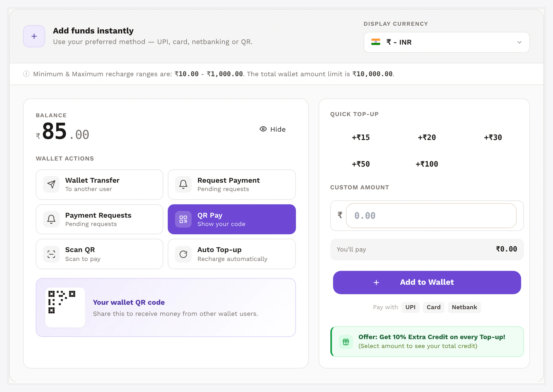Viewport: 553px width, 392px height.
Task: Click the scan frame icon on Scan QR
Action: 51,254
